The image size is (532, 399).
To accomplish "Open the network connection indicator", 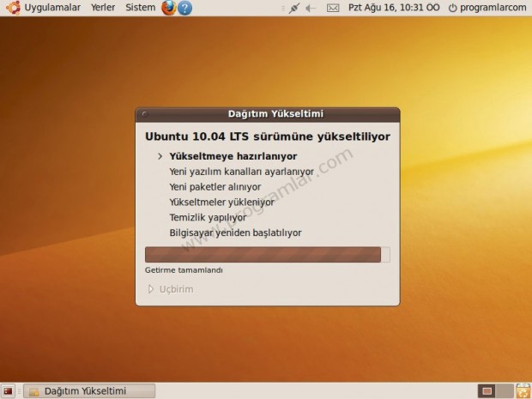I will (x=293, y=8).
